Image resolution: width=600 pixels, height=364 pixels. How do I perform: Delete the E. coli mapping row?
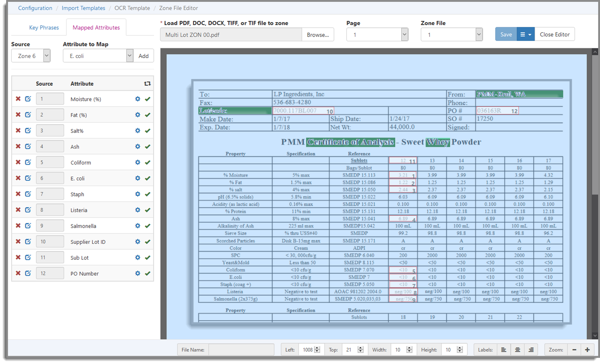click(x=18, y=178)
